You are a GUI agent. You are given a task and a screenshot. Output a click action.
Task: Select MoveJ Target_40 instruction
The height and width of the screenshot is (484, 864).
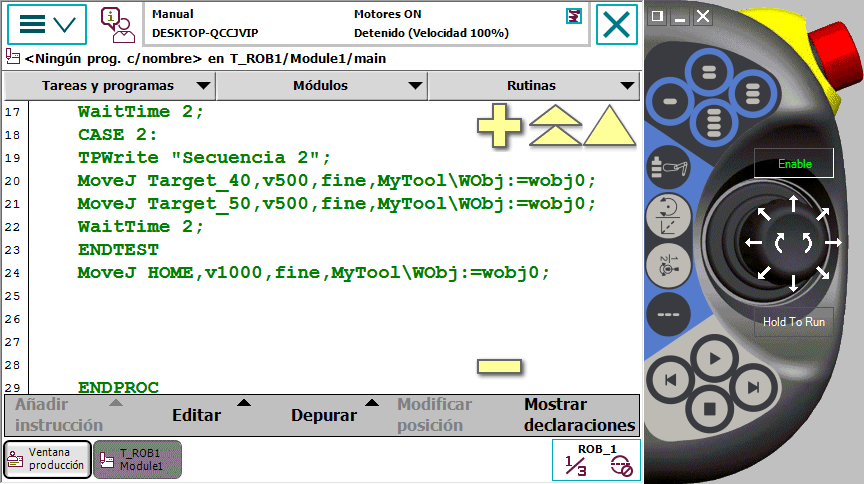(337, 181)
